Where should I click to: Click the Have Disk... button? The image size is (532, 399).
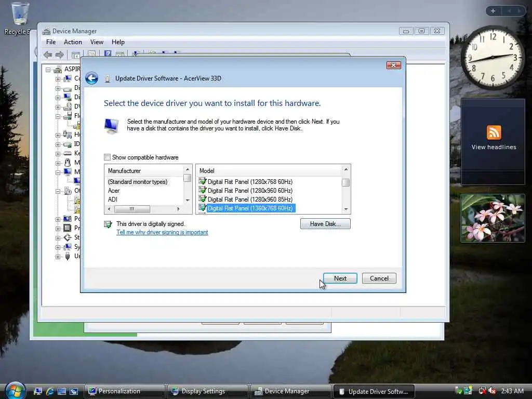click(x=325, y=223)
